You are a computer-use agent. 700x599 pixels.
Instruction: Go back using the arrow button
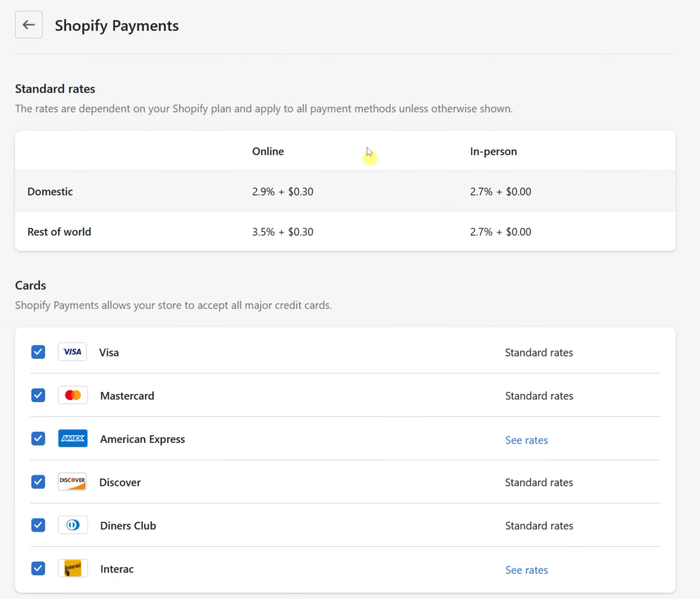pyautogui.click(x=29, y=25)
